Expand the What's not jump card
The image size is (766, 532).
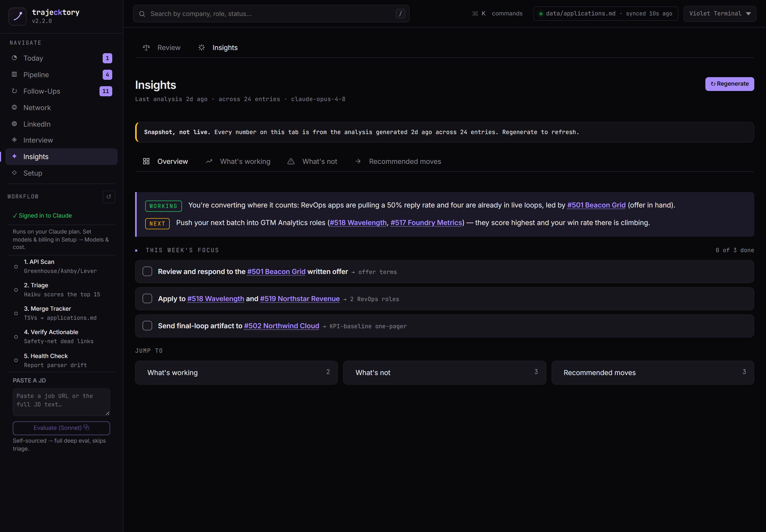point(444,372)
